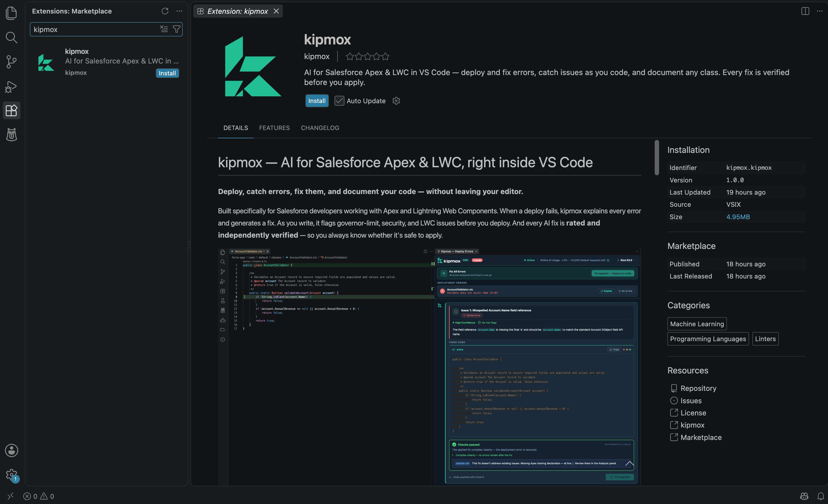Click the kipmox publisher name under title
The image size is (828, 504).
[317, 57]
